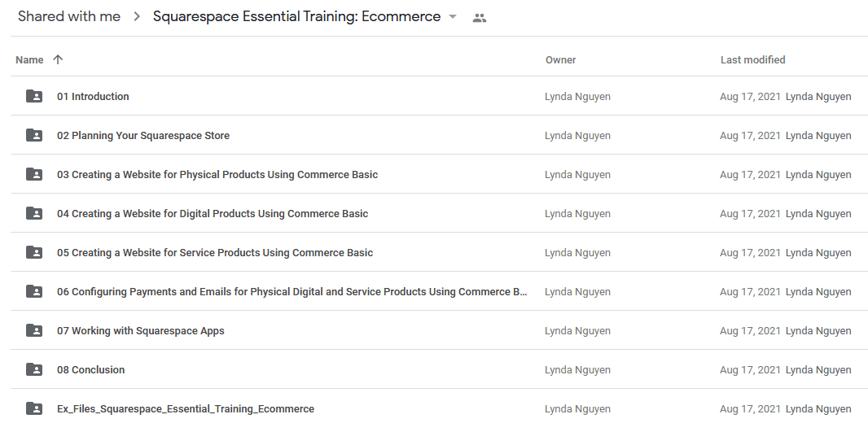Click the folder icon for 02 Planning Your Squarespace Store
The height and width of the screenshot is (423, 868).
point(33,136)
